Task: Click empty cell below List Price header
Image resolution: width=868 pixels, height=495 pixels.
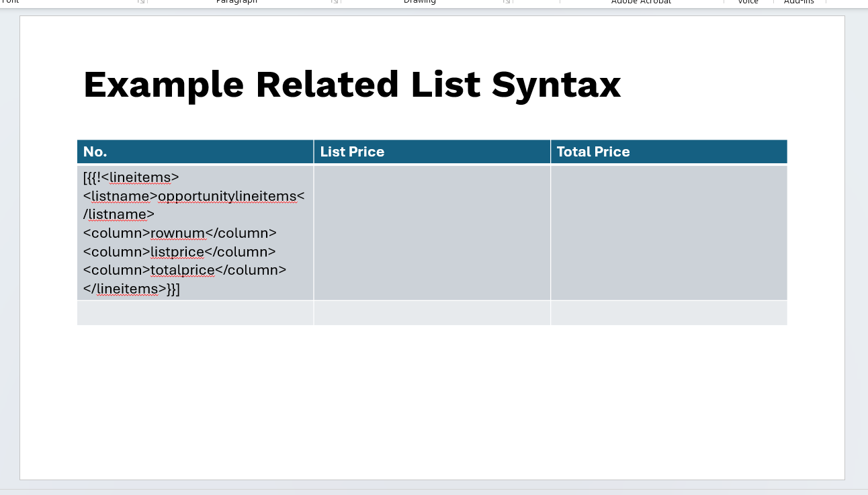Action: [x=431, y=232]
